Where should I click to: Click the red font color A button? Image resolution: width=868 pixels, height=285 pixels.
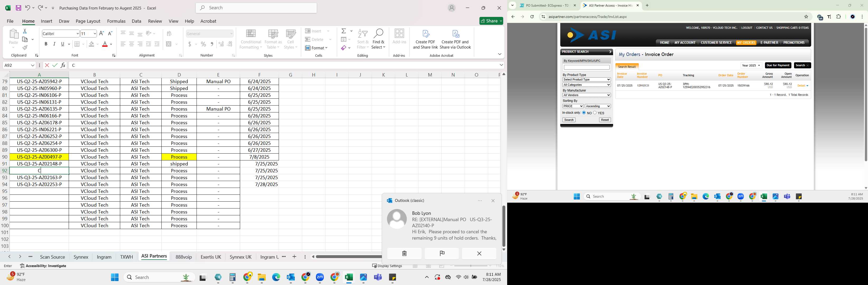(105, 44)
